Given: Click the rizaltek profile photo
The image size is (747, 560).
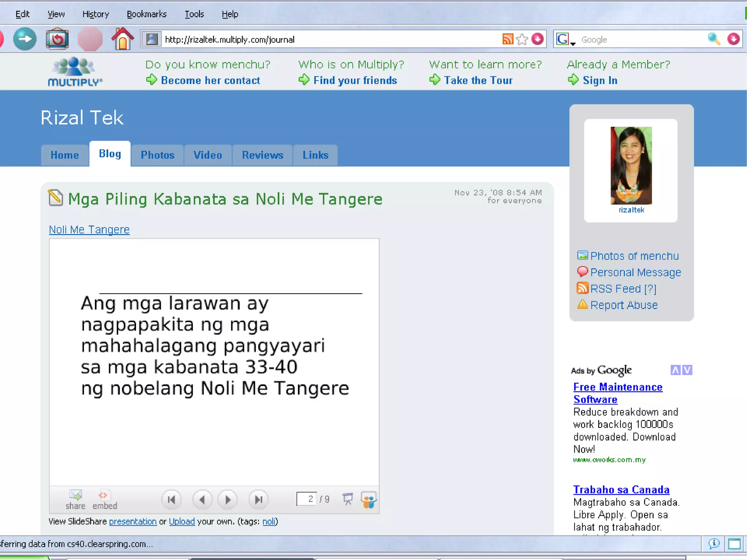Looking at the screenshot, I should (x=631, y=165).
